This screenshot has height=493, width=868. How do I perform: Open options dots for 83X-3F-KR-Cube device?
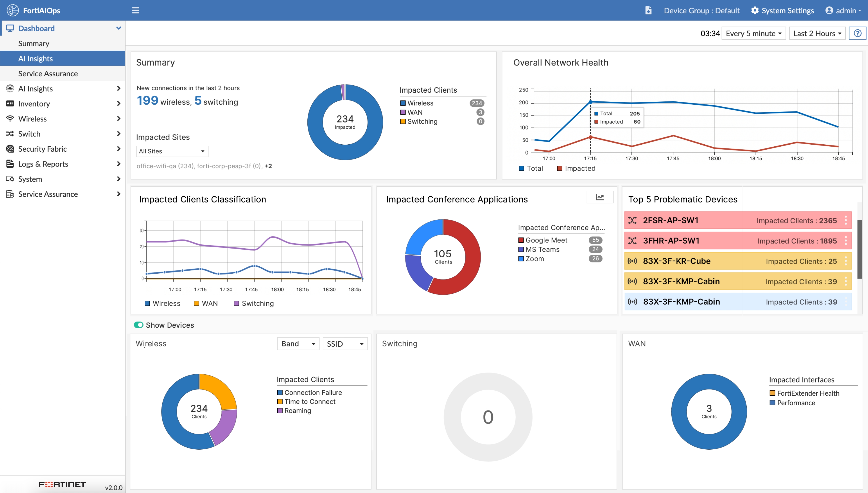846,261
